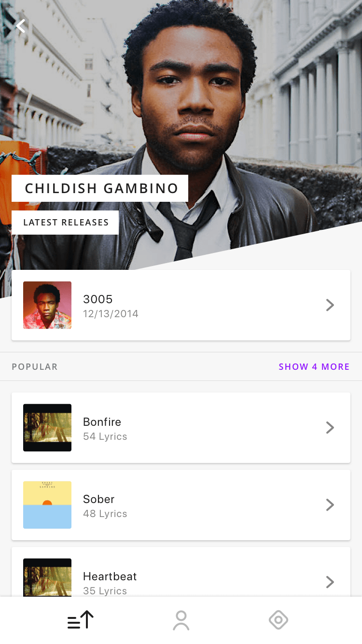Viewport: 362px width, 644px height.
Task: Open the Bonfire song title
Action: 102,422
